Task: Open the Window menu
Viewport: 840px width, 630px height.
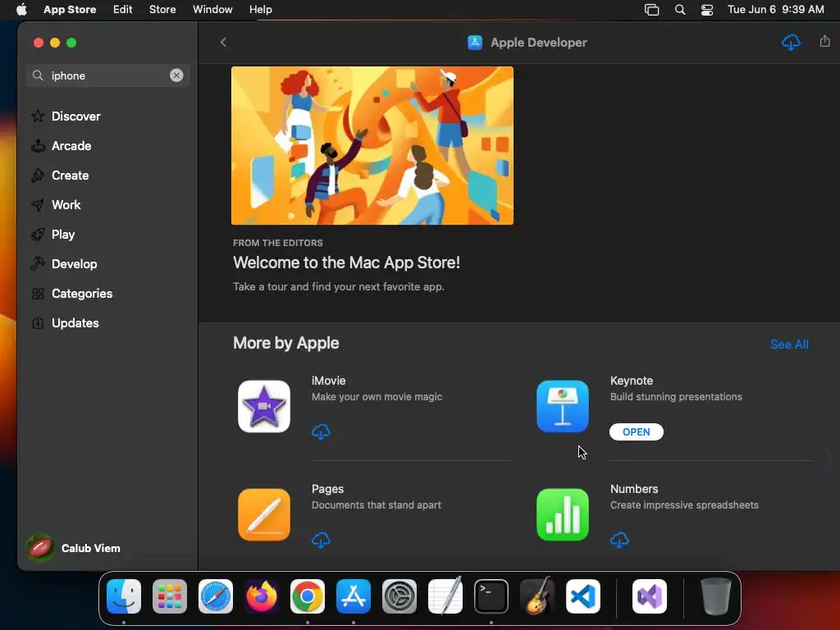Action: tap(212, 10)
